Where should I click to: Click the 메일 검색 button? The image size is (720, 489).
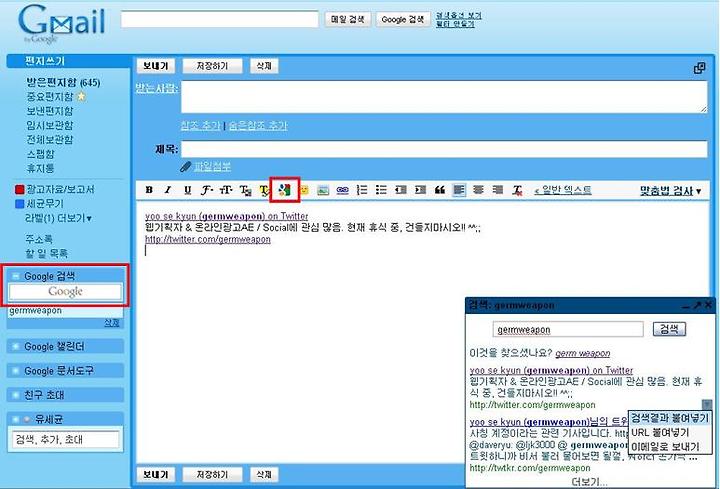click(348, 19)
